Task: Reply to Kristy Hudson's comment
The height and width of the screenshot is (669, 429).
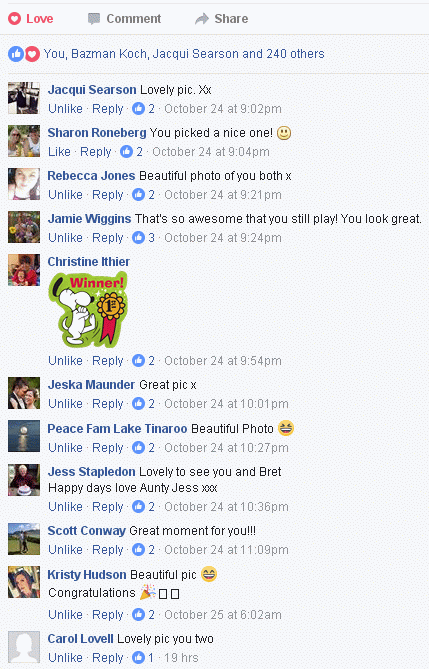Action: 108,615
